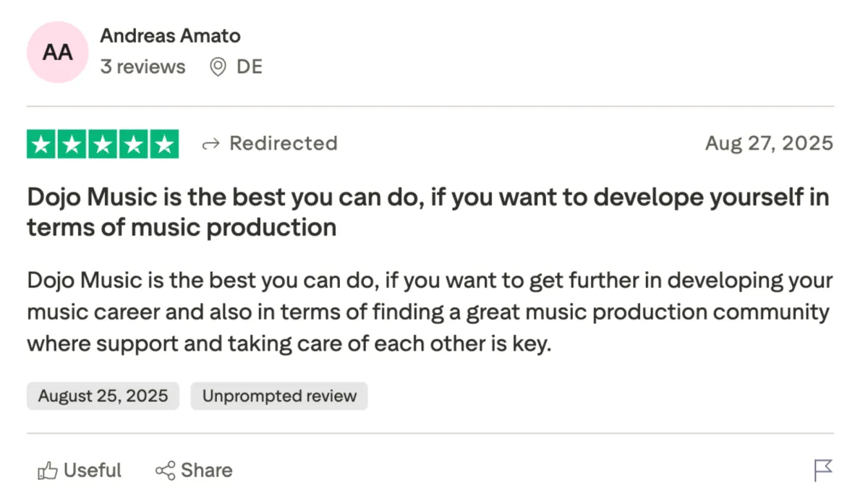This screenshot has width=868, height=488.
Task: Click the AA avatar circle
Action: point(57,52)
